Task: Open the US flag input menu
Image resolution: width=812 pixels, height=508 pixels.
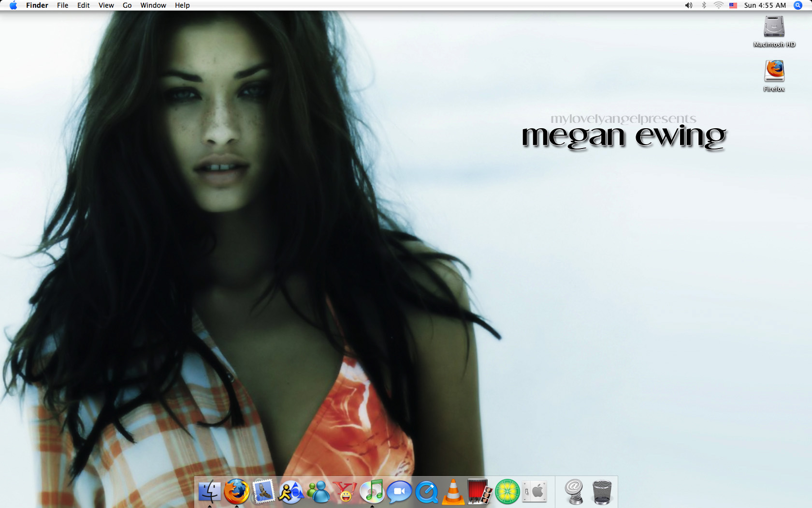Action: 733,5
